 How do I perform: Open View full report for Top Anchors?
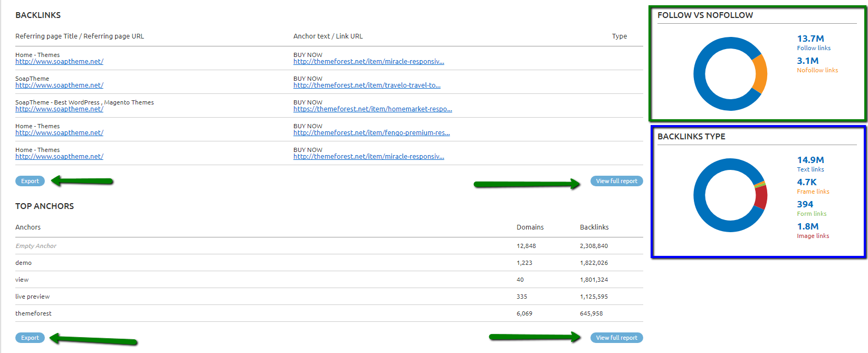tap(616, 338)
